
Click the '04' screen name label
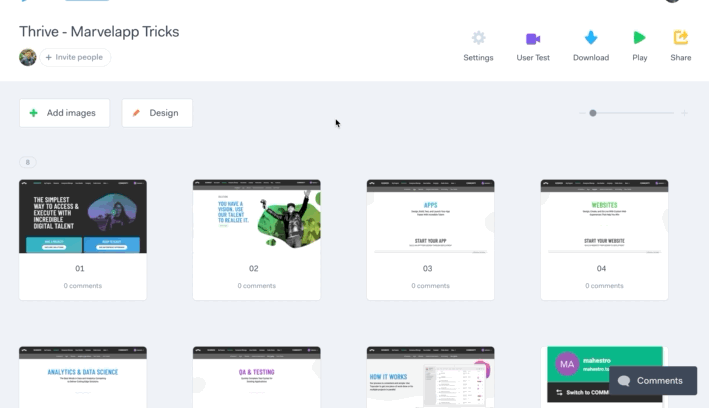[x=601, y=269]
